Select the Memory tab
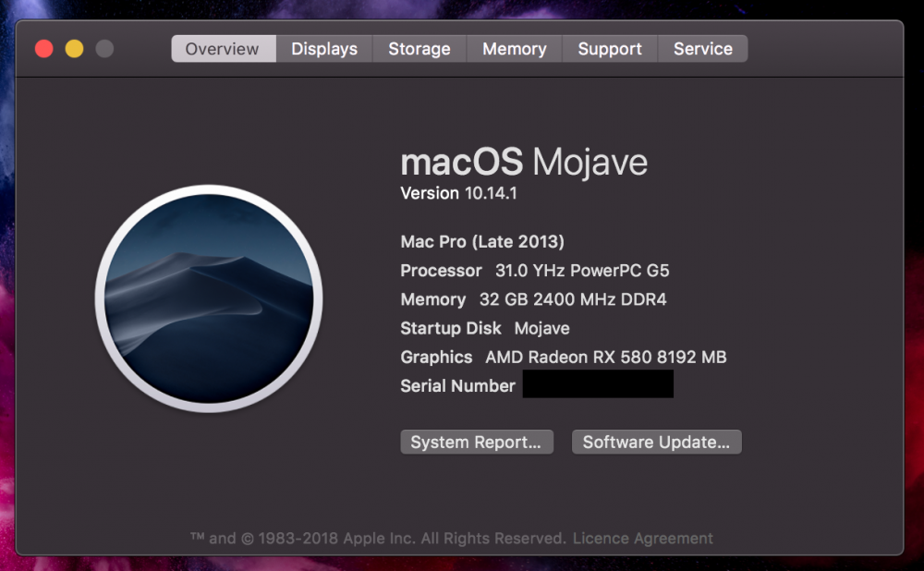The width and height of the screenshot is (924, 571). coord(515,49)
